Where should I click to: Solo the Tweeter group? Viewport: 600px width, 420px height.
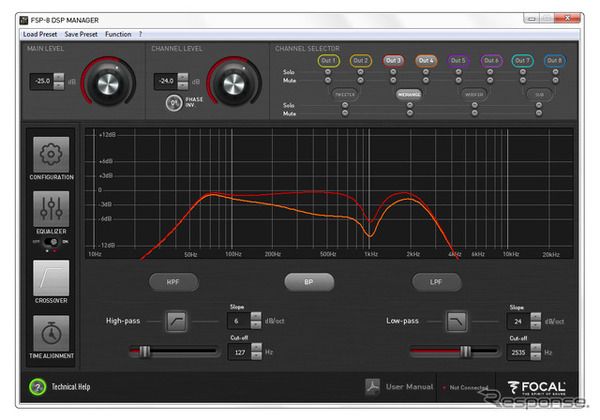click(x=345, y=105)
